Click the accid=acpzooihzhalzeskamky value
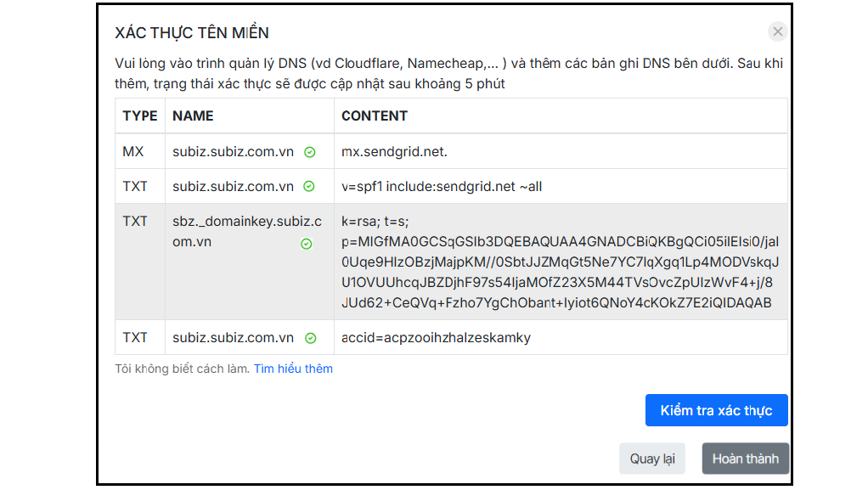 tap(436, 337)
